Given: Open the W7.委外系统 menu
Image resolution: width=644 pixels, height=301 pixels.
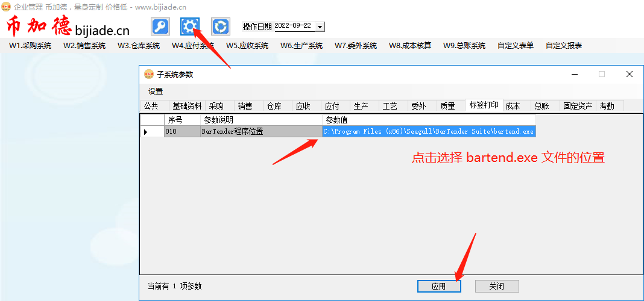Looking at the screenshot, I should click(356, 46).
